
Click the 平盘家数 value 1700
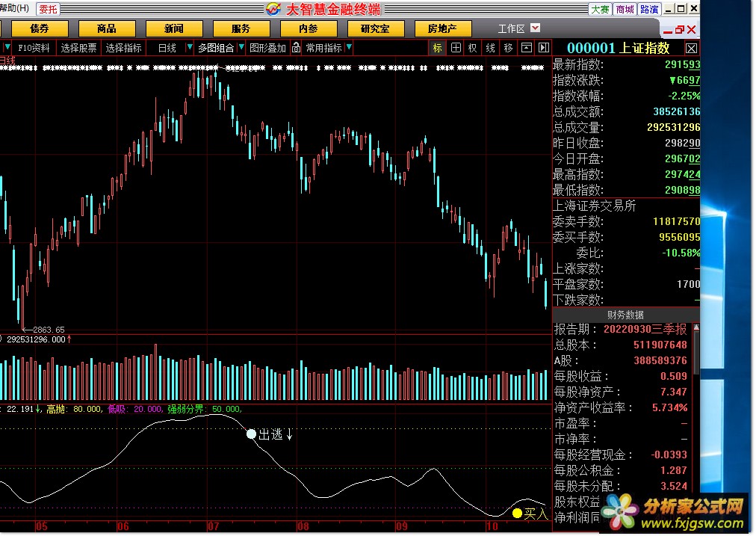point(689,284)
